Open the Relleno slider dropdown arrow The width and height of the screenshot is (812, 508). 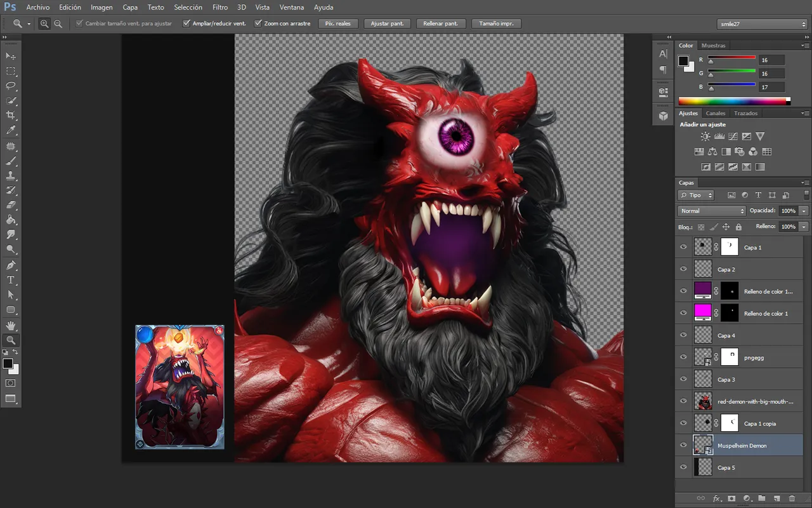point(804,227)
